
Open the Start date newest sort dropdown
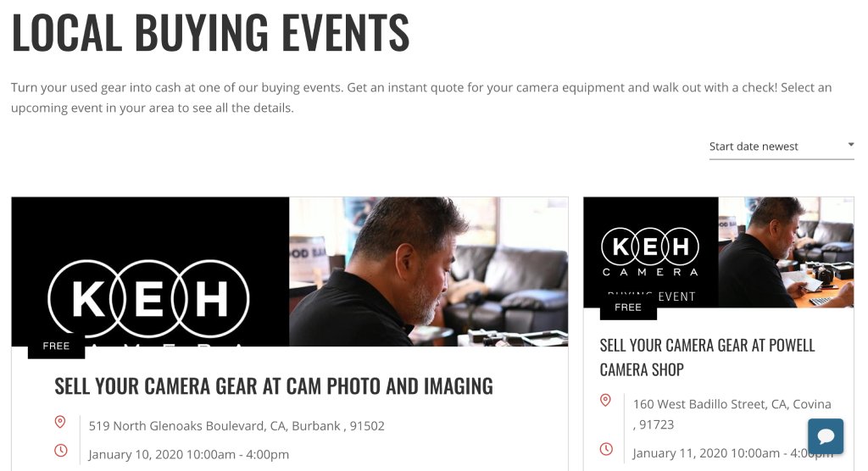point(782,147)
